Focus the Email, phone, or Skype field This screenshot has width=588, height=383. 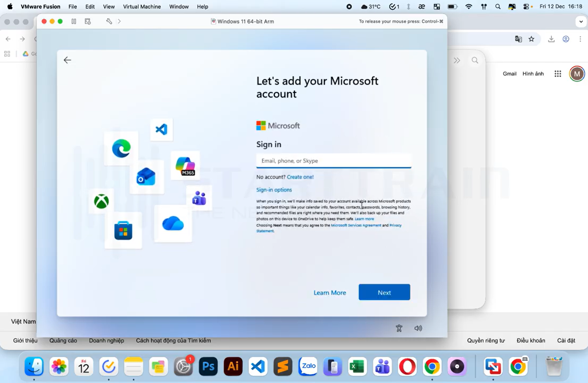(x=333, y=161)
